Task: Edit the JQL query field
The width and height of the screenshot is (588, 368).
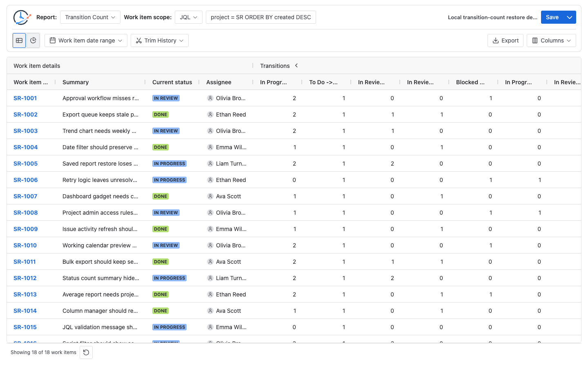Action: (261, 17)
